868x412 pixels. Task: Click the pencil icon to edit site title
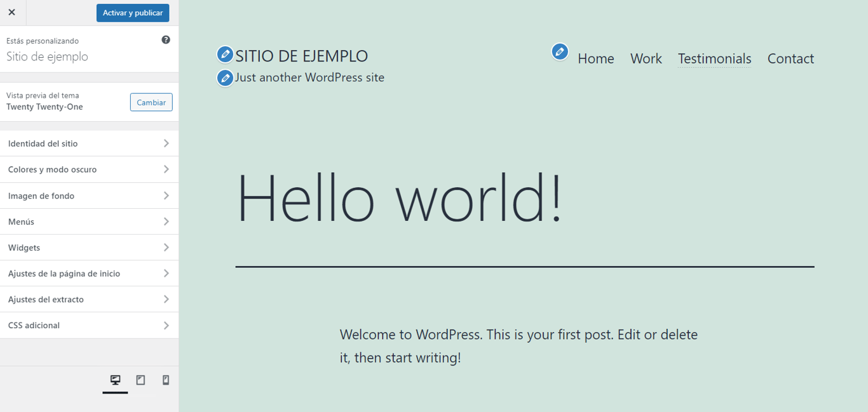pyautogui.click(x=226, y=55)
